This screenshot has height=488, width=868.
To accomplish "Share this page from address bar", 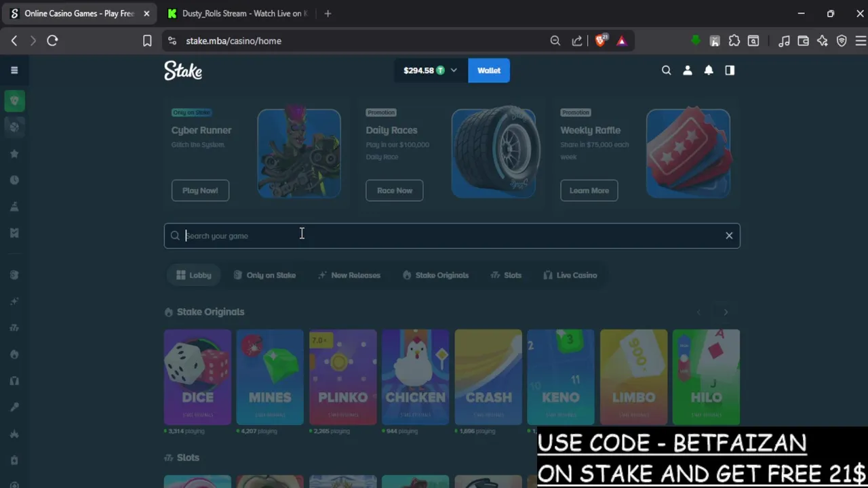I will point(577,41).
